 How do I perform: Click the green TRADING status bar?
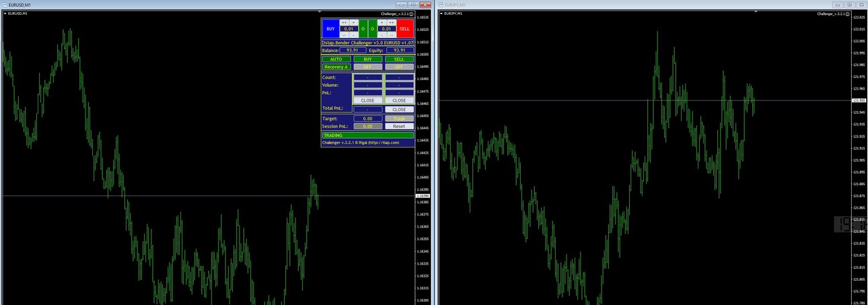pos(368,135)
